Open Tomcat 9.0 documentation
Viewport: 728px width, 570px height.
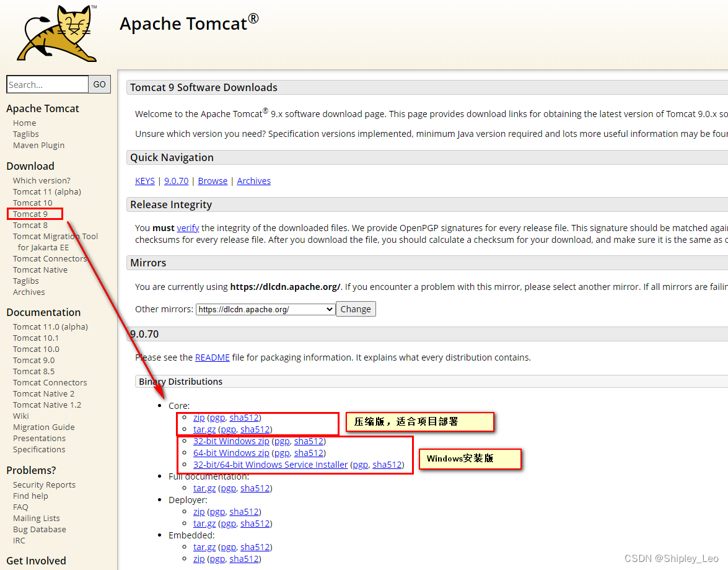coord(34,360)
